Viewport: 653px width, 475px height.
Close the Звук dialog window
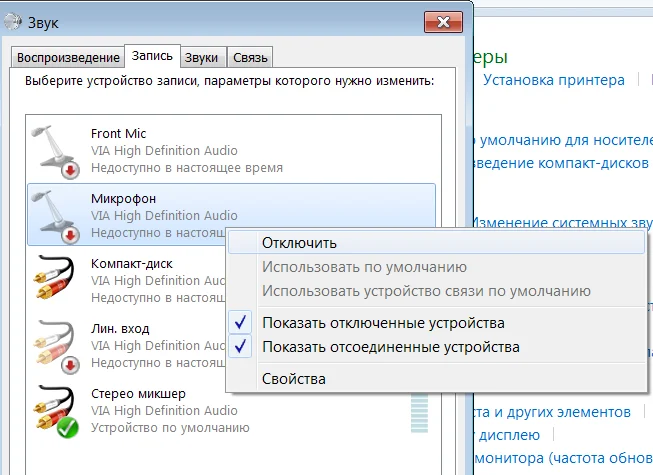[x=443, y=22]
